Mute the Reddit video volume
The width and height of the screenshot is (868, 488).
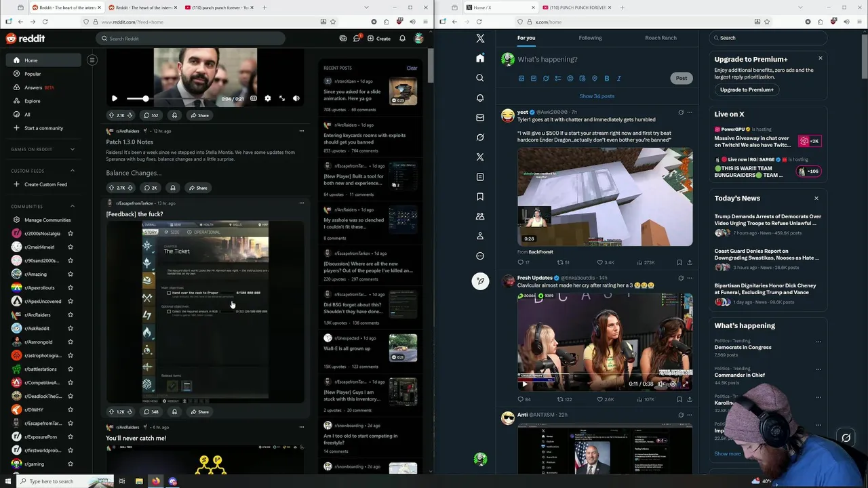pyautogui.click(x=296, y=99)
